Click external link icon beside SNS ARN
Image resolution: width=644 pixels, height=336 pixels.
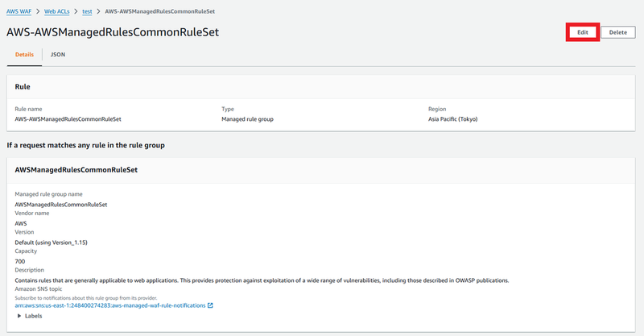(210, 305)
